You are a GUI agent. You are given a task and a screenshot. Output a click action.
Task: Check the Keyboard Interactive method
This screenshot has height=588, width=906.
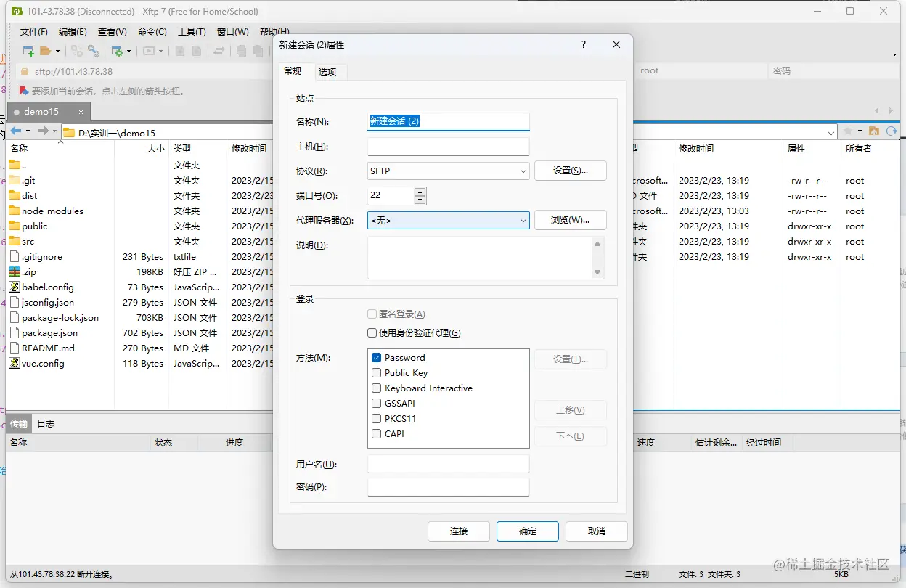376,388
